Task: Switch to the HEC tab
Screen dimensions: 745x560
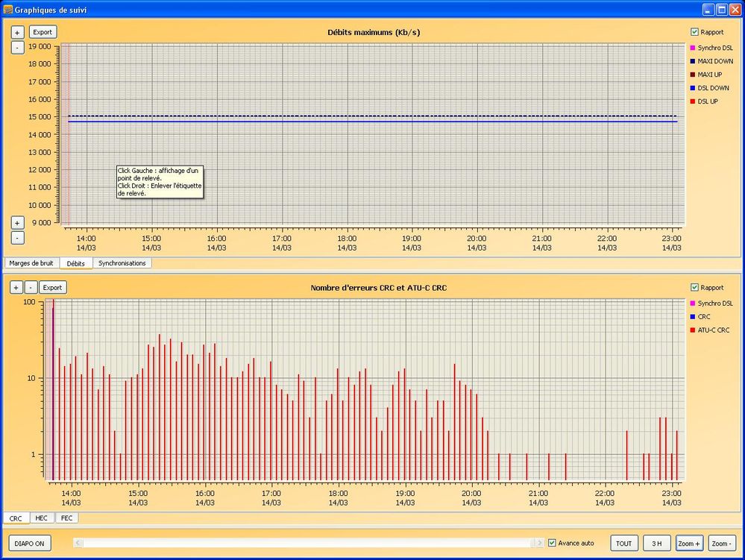Action: tap(42, 518)
